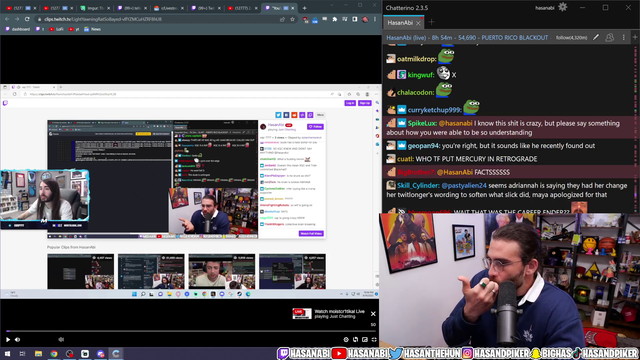
Task: Go forward in Chrome
Action: (17, 19)
